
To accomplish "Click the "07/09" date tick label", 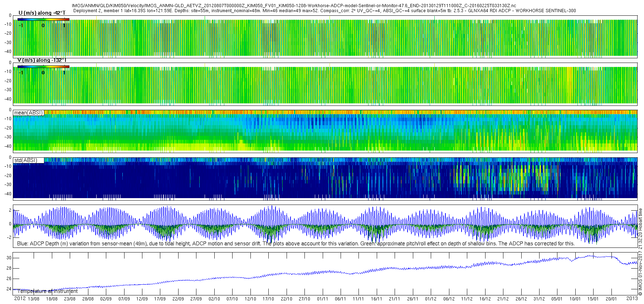I will tap(124, 299).
